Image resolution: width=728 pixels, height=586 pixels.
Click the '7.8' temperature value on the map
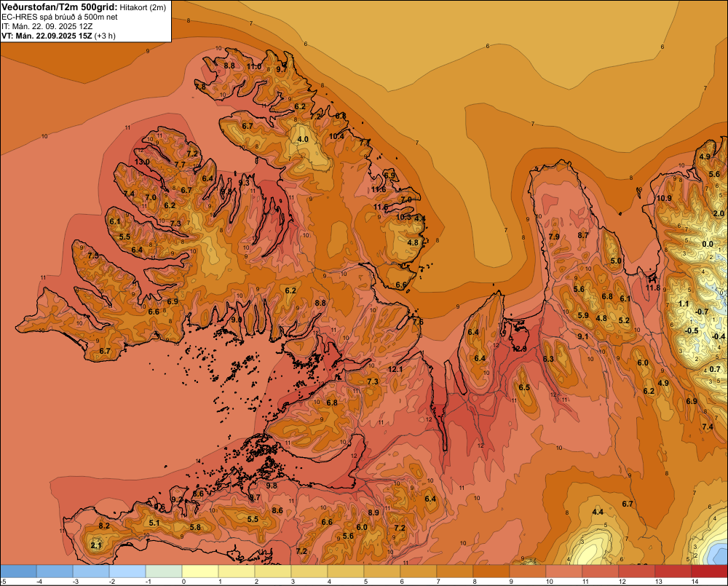201,87
